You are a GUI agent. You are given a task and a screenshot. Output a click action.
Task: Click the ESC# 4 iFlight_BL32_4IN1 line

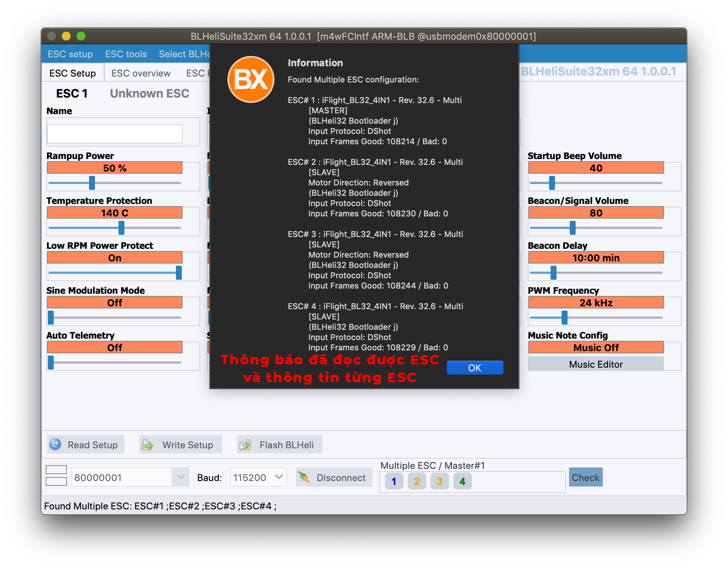pos(375,306)
